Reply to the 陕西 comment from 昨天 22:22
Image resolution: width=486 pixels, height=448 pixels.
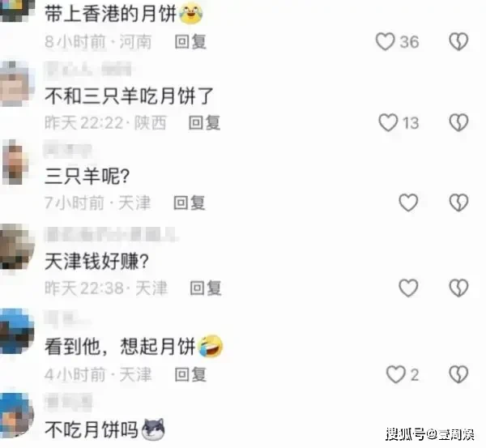pos(205,123)
